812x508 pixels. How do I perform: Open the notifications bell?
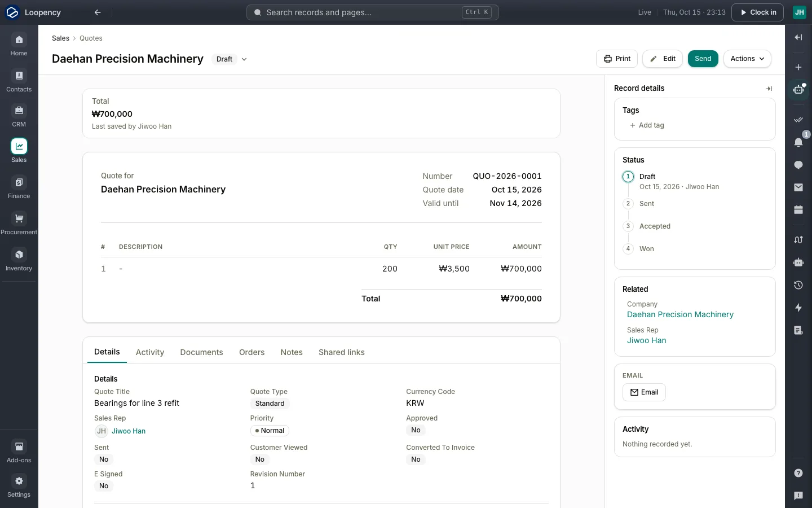[798, 142]
